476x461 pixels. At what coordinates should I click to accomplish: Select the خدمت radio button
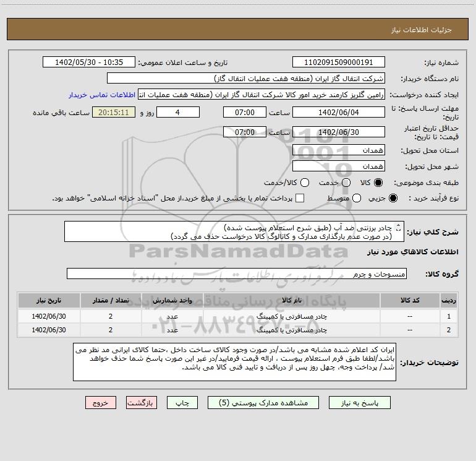point(346,183)
